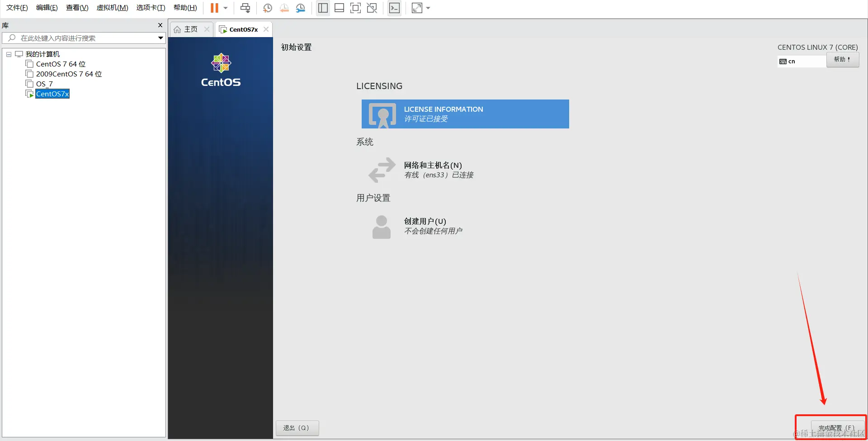Click the library search input field

pyautogui.click(x=84, y=38)
